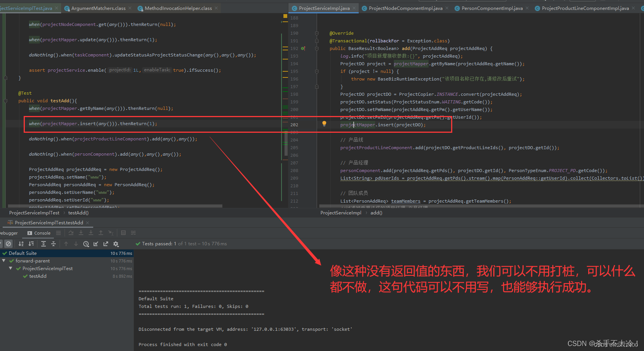644x351 pixels.
Task: Click 'Tests passed: 1' status text
Action: click(159, 244)
